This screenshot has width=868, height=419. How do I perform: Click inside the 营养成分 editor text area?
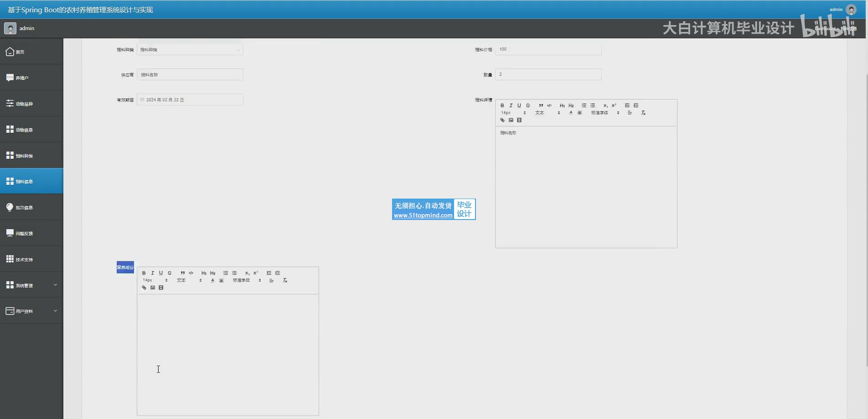pos(228,355)
